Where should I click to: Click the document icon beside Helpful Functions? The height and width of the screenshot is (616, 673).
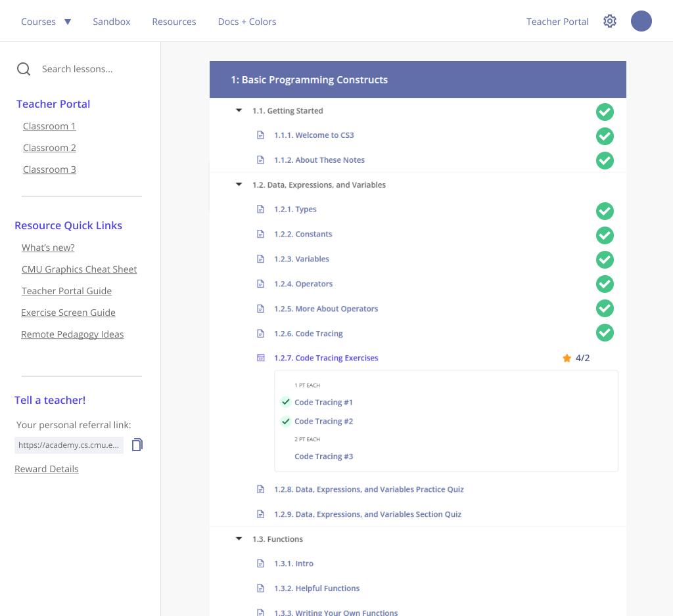coord(260,588)
